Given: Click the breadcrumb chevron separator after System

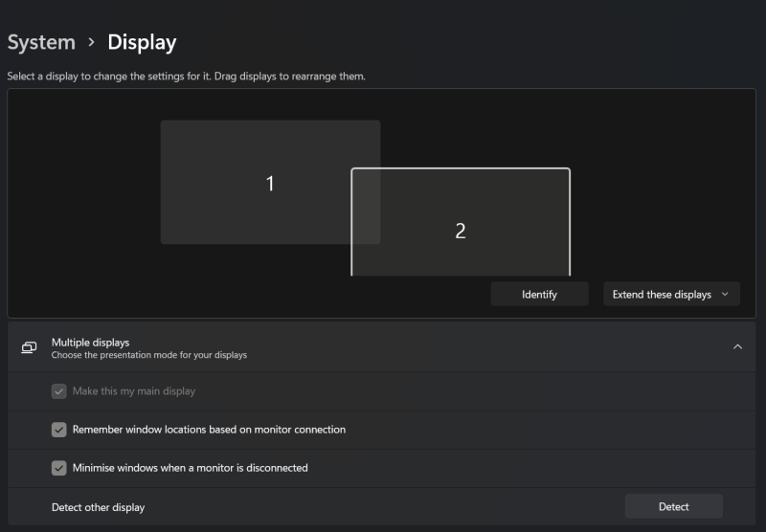Looking at the screenshot, I should 91,42.
